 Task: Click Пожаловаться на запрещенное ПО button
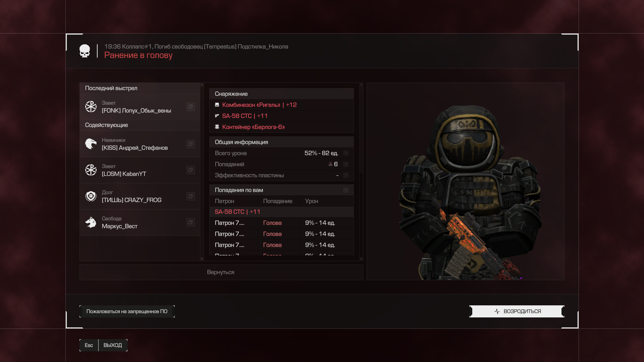click(127, 311)
